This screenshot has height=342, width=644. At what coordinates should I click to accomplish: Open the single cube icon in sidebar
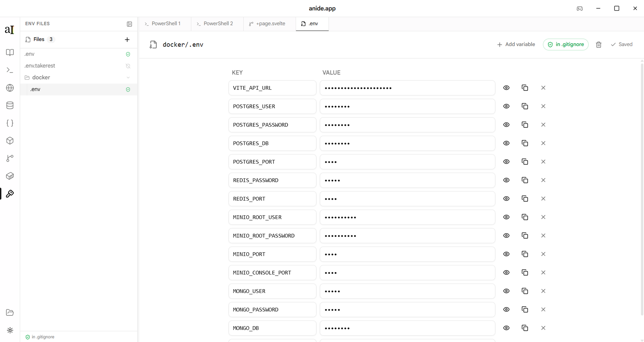[x=10, y=141]
